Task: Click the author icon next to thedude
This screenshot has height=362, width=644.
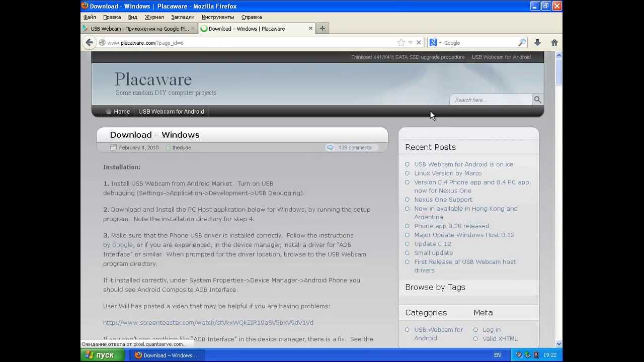Action: pyautogui.click(x=169, y=147)
